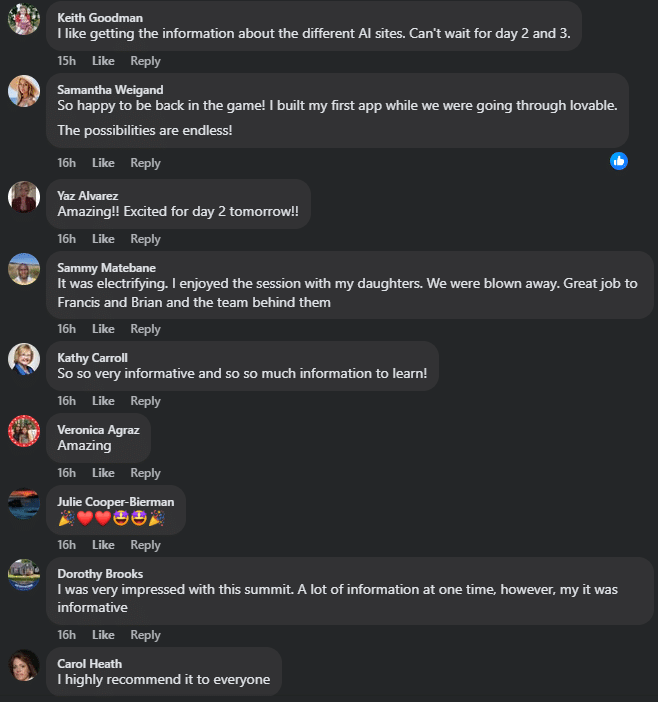Open Dorothy Brooks' avatar thumbnail
Screen dimensions: 658x702
[x=24, y=575]
